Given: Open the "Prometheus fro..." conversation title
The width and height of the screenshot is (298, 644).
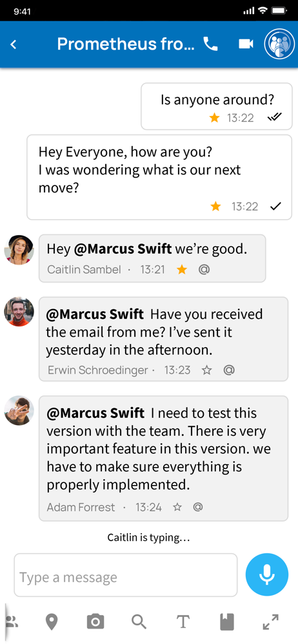Looking at the screenshot, I should [x=126, y=44].
